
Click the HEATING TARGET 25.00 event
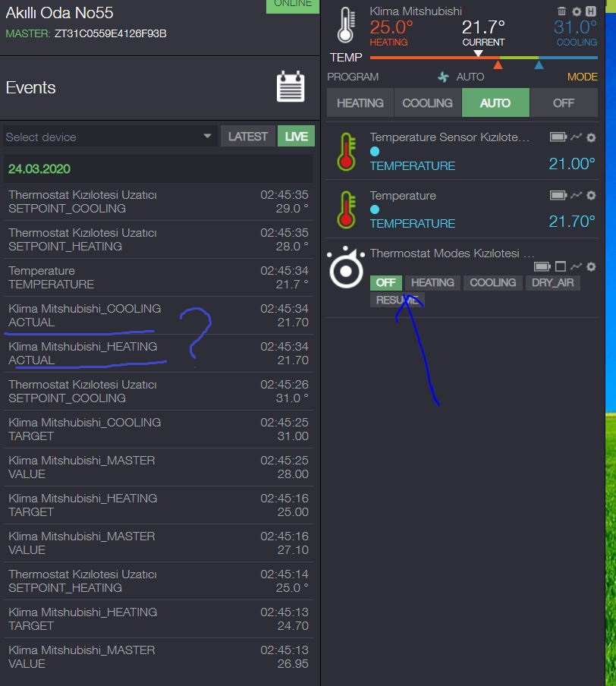pyautogui.click(x=159, y=505)
